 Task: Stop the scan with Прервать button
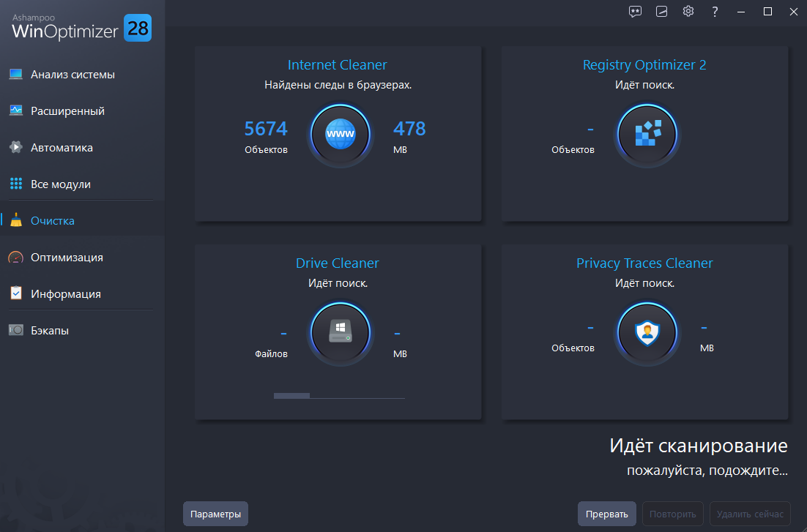pyautogui.click(x=607, y=514)
